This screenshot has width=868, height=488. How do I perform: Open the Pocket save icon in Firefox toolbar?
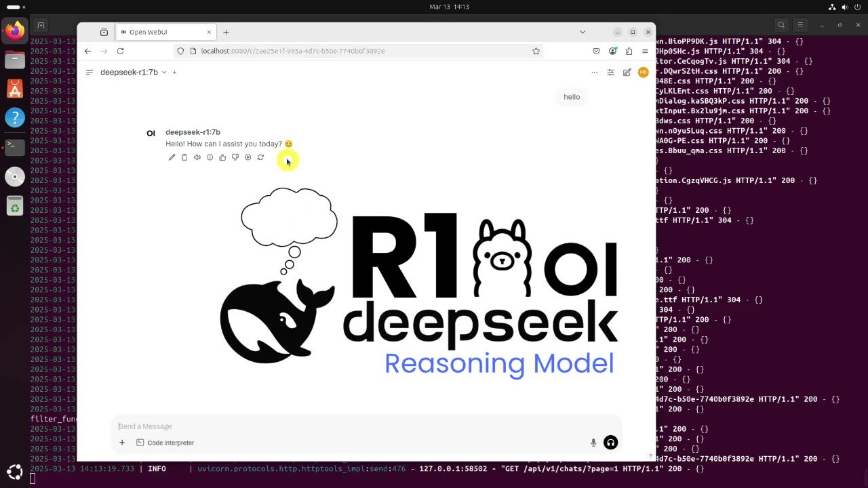(596, 51)
